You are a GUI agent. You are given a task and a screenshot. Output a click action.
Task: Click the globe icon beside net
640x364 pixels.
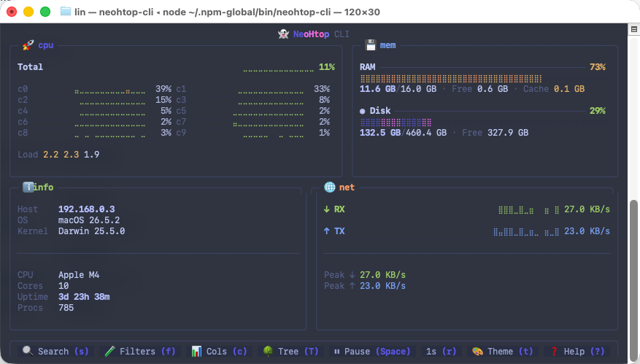coord(329,187)
